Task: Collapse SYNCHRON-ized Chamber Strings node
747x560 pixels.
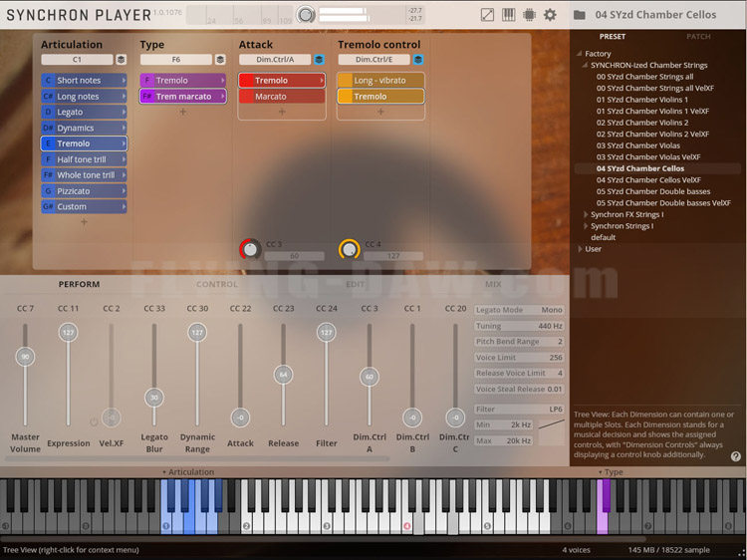Action: click(585, 65)
